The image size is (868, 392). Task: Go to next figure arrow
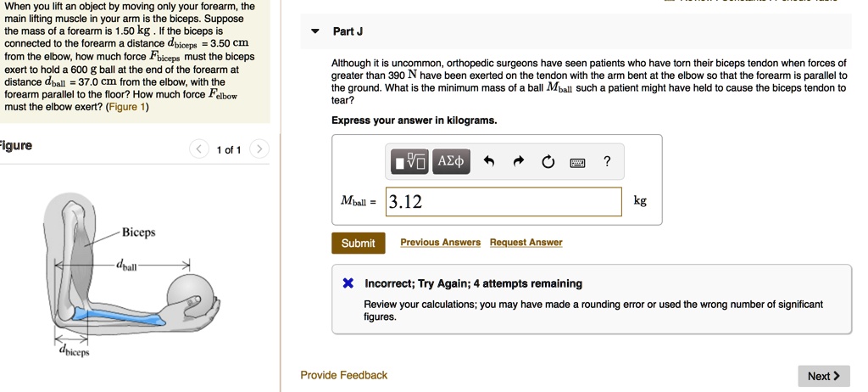pyautogui.click(x=259, y=150)
